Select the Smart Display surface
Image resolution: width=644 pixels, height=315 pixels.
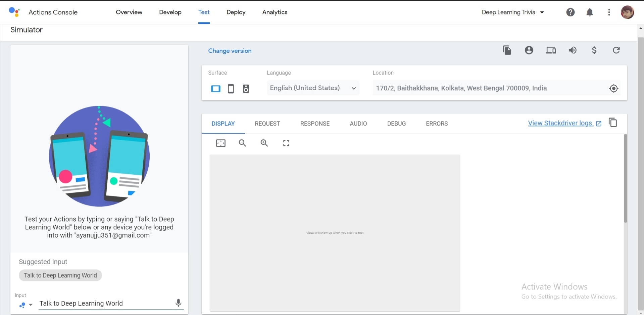click(216, 89)
